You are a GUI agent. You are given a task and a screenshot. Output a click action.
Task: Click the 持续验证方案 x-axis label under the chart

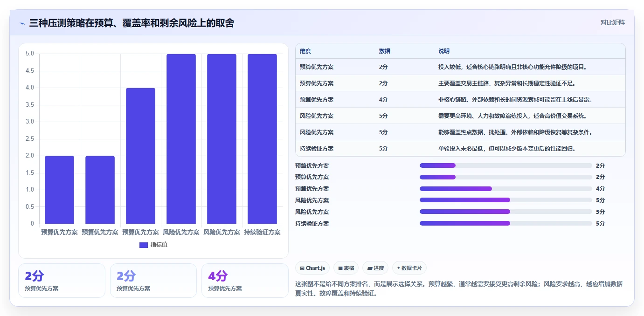tap(262, 232)
